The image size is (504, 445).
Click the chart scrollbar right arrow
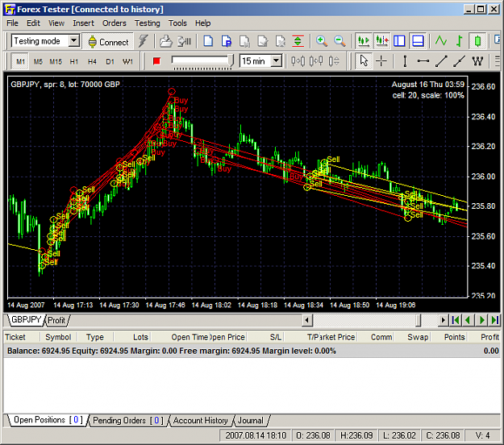444,320
